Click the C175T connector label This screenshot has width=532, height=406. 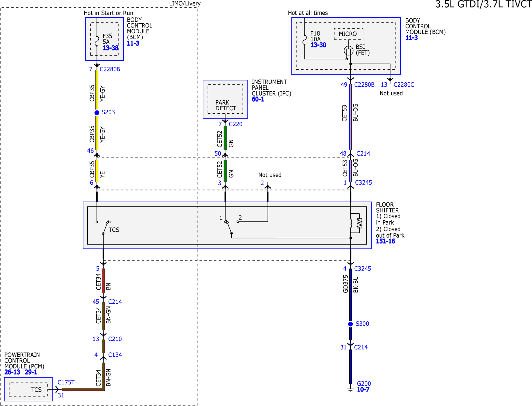[x=66, y=383]
